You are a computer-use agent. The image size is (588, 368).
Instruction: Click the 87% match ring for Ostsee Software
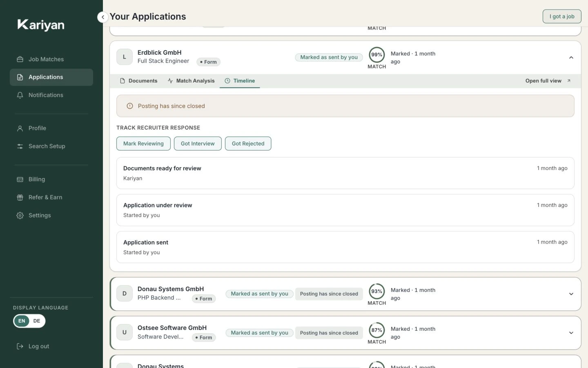coord(377,330)
